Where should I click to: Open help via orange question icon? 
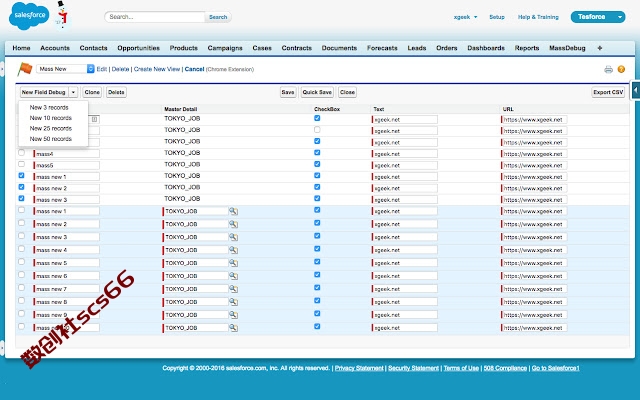point(621,69)
